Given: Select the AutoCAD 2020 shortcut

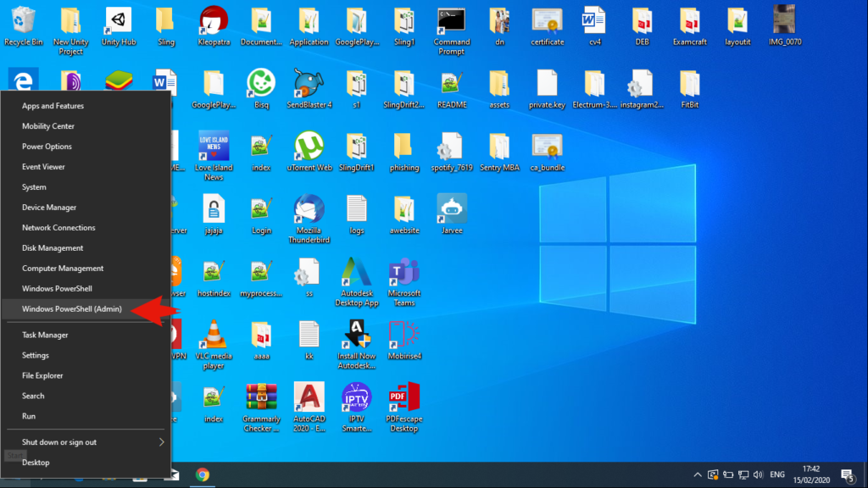Looking at the screenshot, I should 309,408.
